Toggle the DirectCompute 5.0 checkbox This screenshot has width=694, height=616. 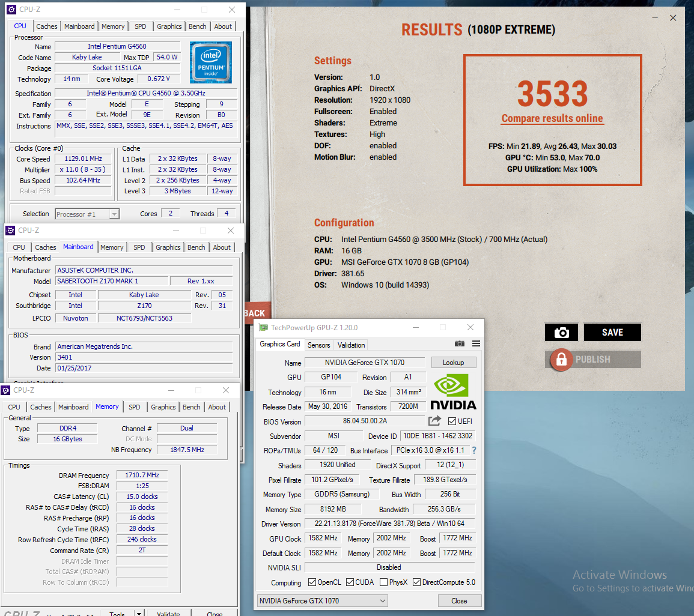pyautogui.click(x=416, y=582)
